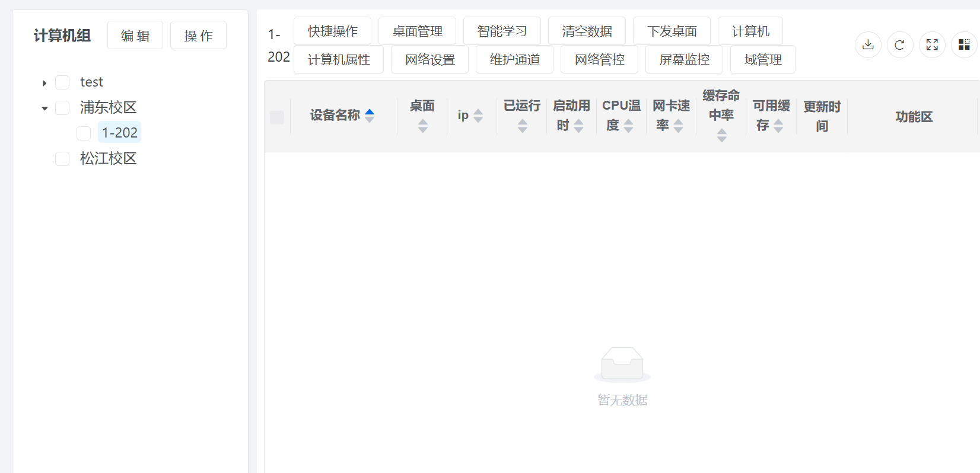Viewport: 980px width, 473px height.
Task: Click the download export icon
Action: tap(868, 44)
